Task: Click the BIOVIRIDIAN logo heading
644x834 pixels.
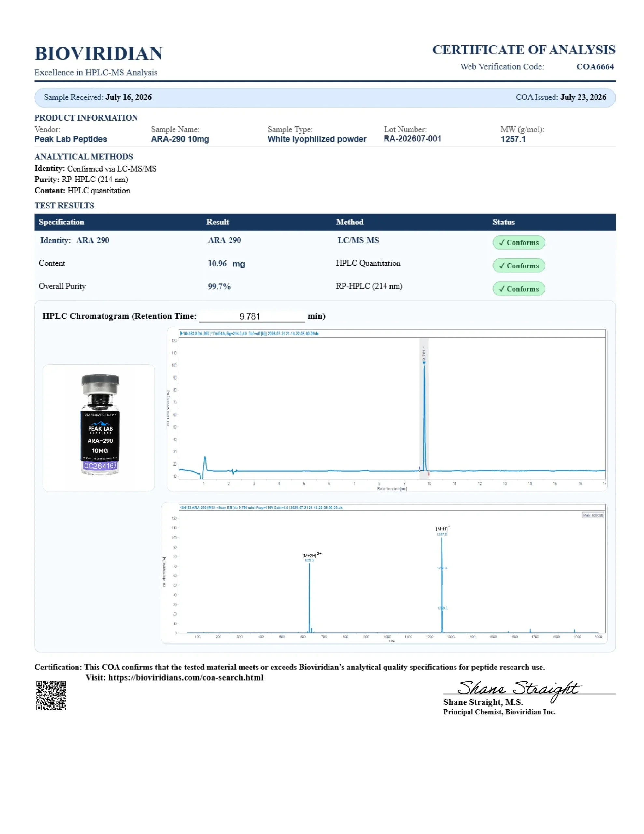Action: 99,53
